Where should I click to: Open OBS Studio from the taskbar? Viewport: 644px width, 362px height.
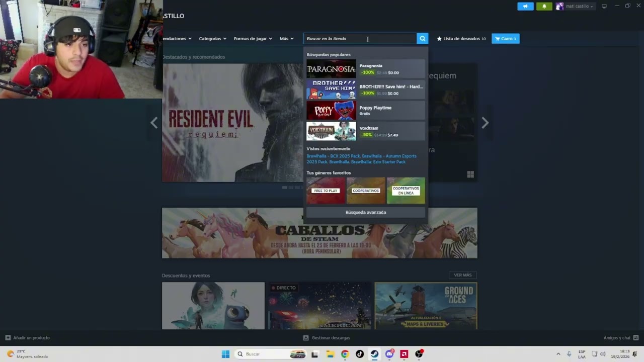click(x=419, y=354)
